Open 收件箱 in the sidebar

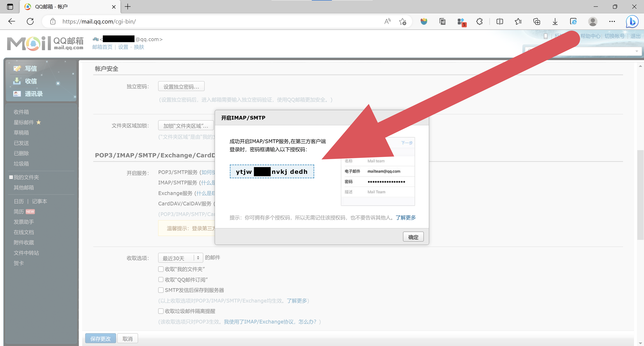(x=21, y=112)
